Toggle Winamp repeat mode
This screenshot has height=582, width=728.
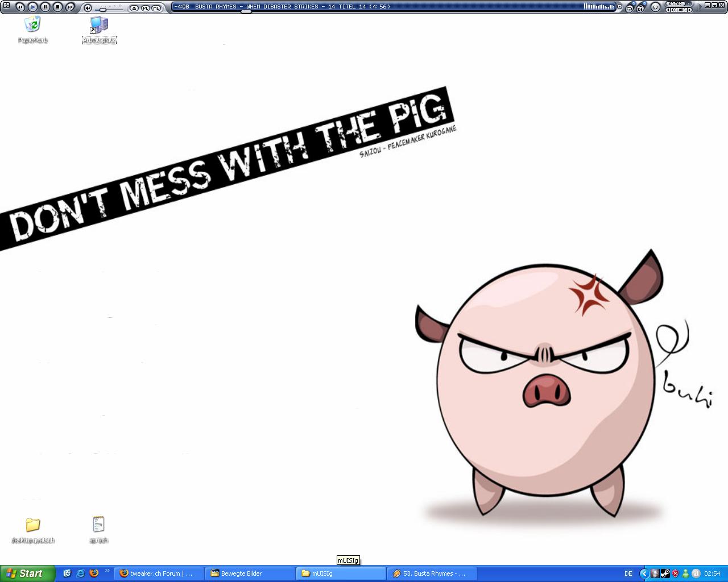click(x=630, y=9)
